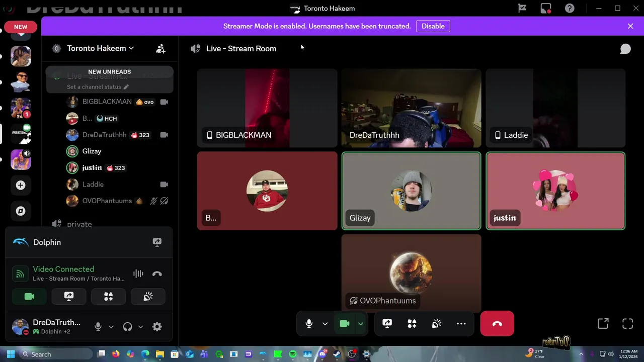
Task: Switch to the Phantuums server icon
Action: (21, 134)
